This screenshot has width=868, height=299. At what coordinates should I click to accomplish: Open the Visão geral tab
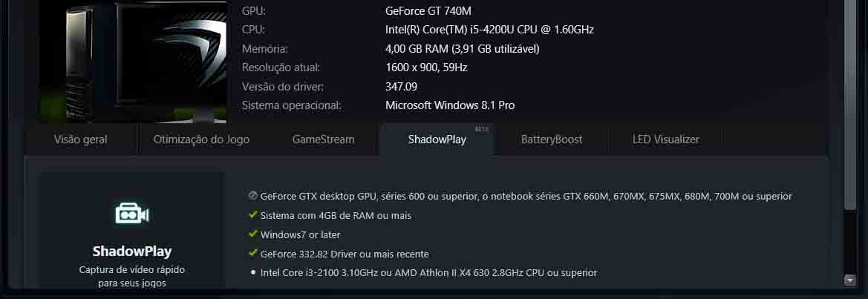pyautogui.click(x=81, y=139)
